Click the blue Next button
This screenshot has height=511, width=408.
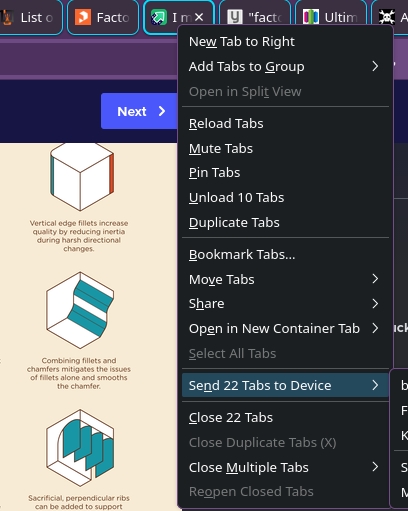click(x=139, y=111)
